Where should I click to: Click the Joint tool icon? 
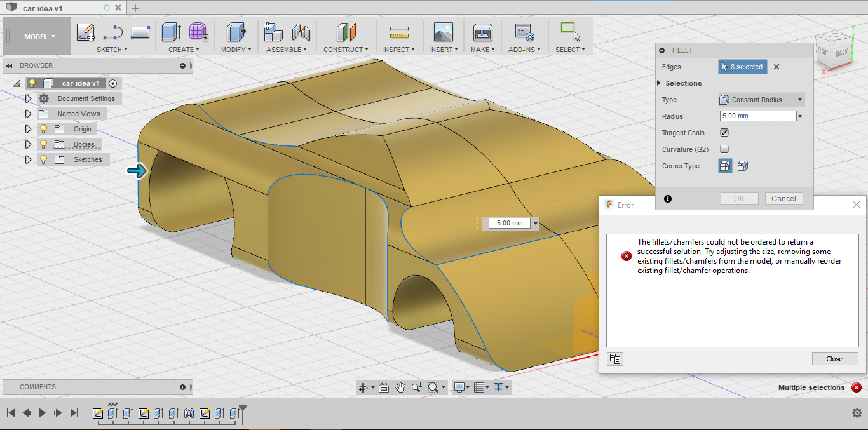pyautogui.click(x=301, y=32)
